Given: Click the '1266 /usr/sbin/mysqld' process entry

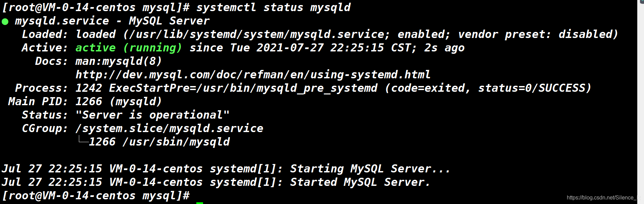Looking at the screenshot, I should click(x=159, y=142).
